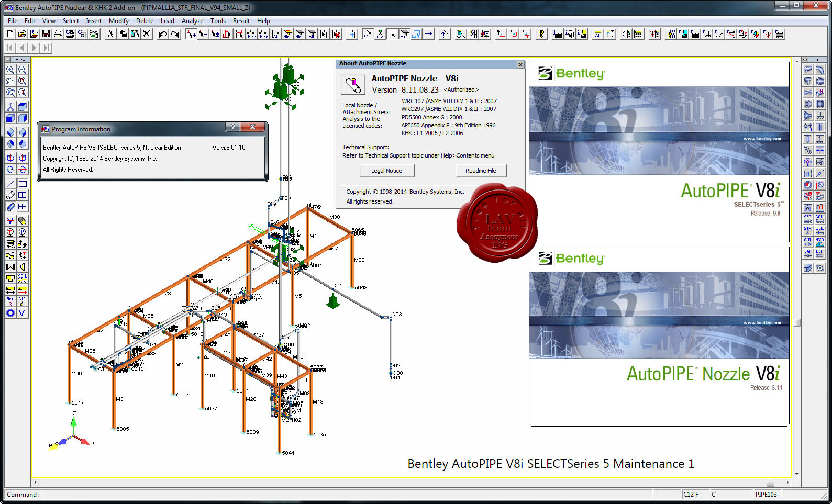Screen dimensions: 832x504
Task: Click the CUT icon in Components panel
Action: click(x=807, y=242)
